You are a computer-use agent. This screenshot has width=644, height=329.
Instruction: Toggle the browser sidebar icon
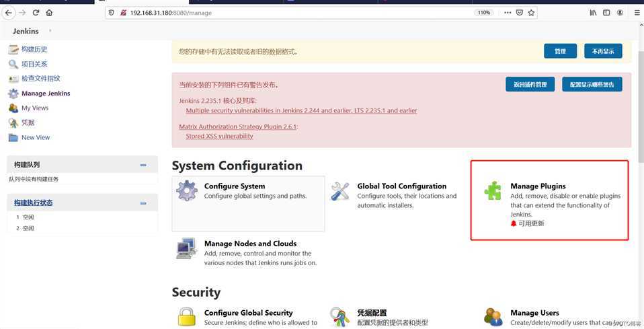606,13
